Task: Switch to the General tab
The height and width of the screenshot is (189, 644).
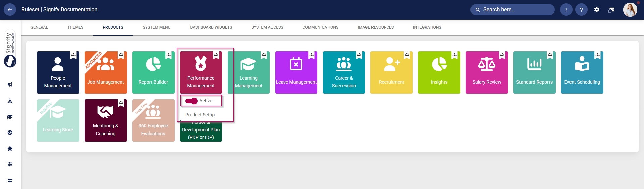Action: [x=39, y=27]
